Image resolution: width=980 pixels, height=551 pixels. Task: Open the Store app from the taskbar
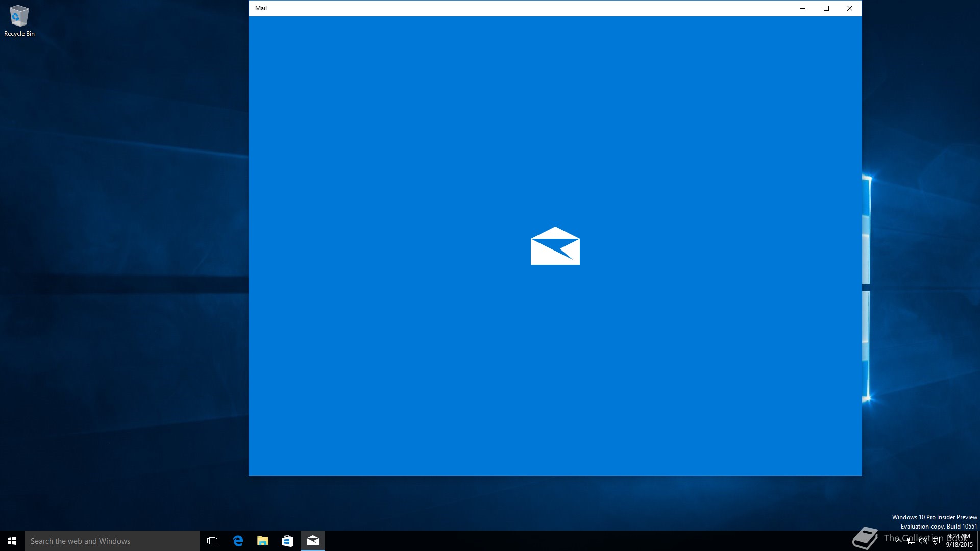[287, 541]
